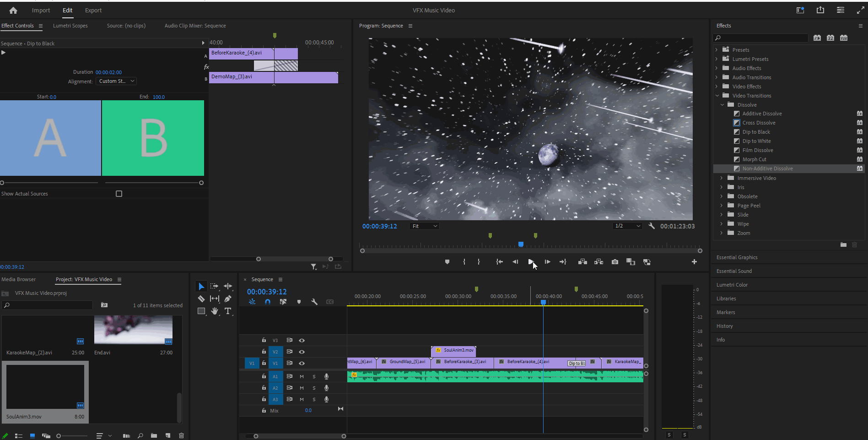This screenshot has height=440, width=868.
Task: Mute audio track A1
Action: (302, 376)
